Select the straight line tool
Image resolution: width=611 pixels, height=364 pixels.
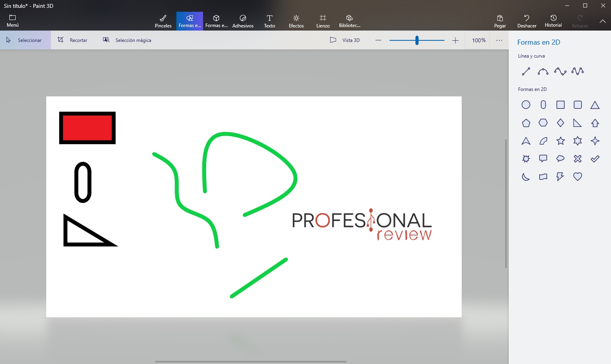point(526,71)
